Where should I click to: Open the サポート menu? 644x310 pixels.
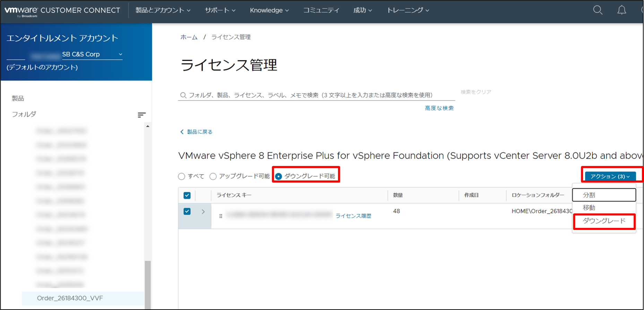(x=220, y=10)
